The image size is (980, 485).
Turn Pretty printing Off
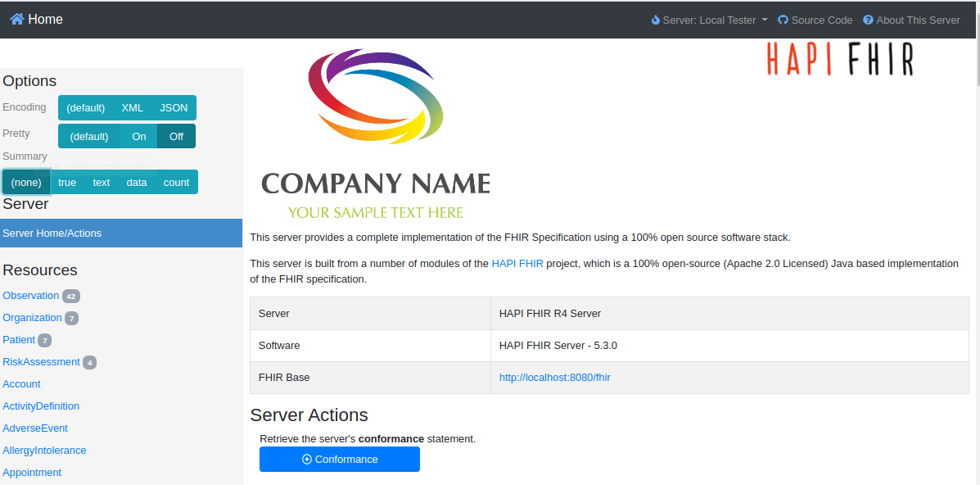click(x=176, y=136)
